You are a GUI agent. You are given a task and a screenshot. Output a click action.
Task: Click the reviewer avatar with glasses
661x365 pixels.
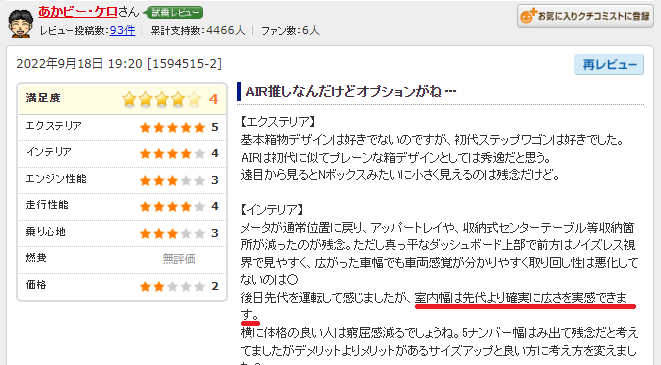(21, 23)
